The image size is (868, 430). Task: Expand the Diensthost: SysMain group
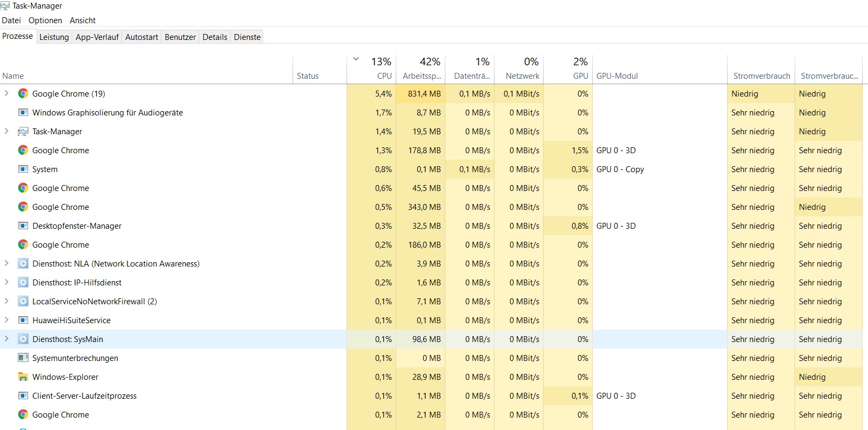click(x=6, y=339)
